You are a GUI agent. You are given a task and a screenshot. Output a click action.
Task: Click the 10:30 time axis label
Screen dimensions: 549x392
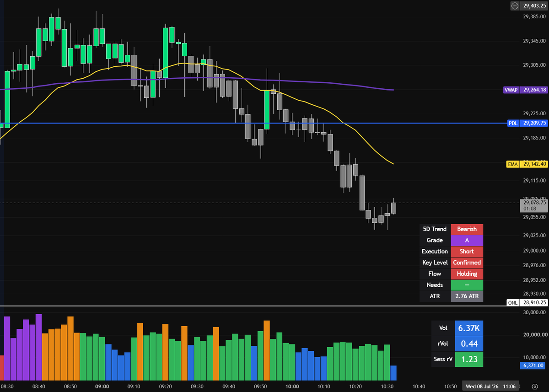[387, 387]
